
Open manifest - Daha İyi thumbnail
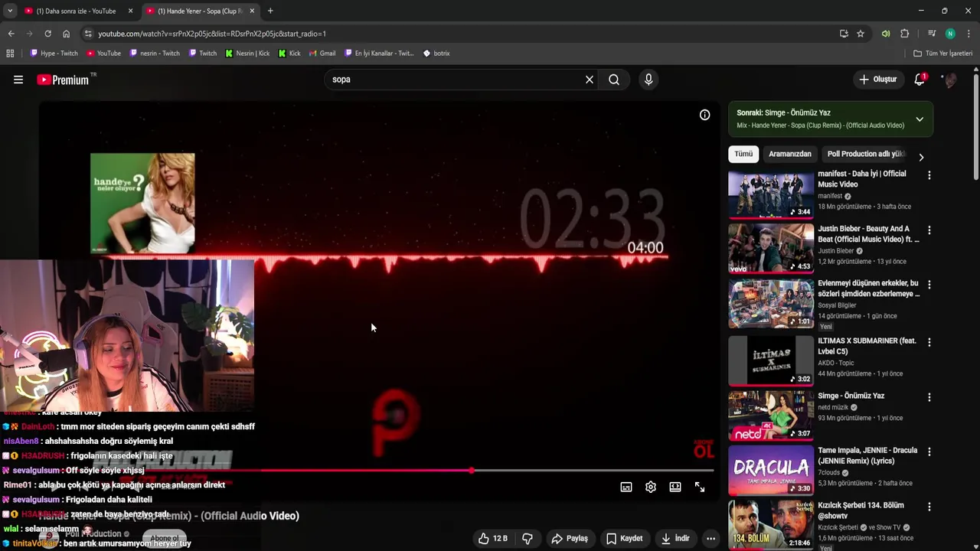(771, 194)
